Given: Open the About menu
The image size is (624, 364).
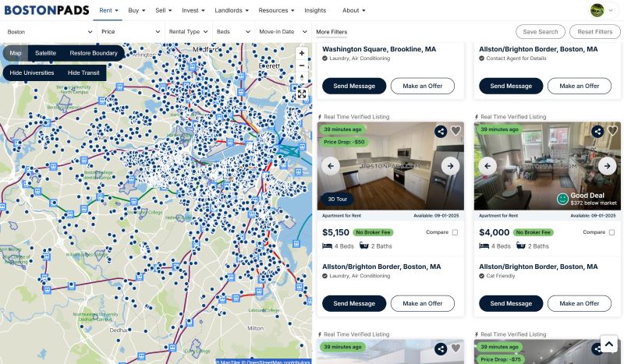Looking at the screenshot, I should (354, 10).
